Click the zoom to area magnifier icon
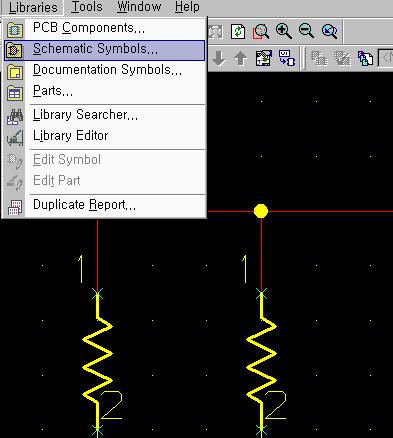393x438 pixels. 261,31
